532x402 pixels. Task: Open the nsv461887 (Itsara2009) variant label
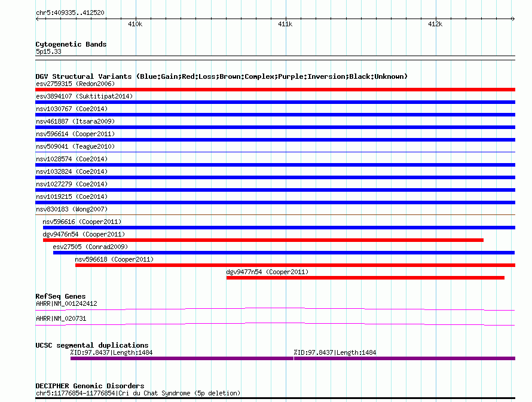click(75, 121)
